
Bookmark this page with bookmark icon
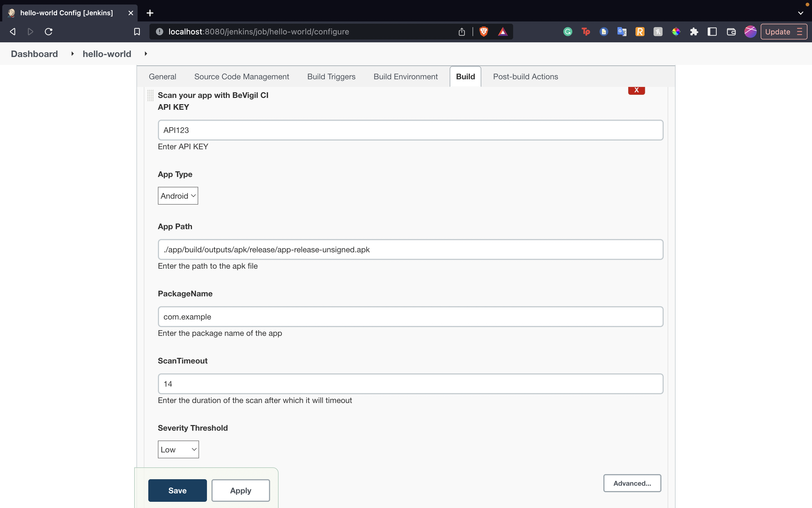tap(137, 32)
